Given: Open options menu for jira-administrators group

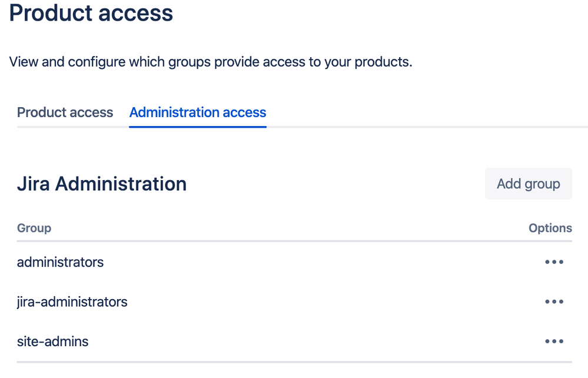Looking at the screenshot, I should (554, 302).
